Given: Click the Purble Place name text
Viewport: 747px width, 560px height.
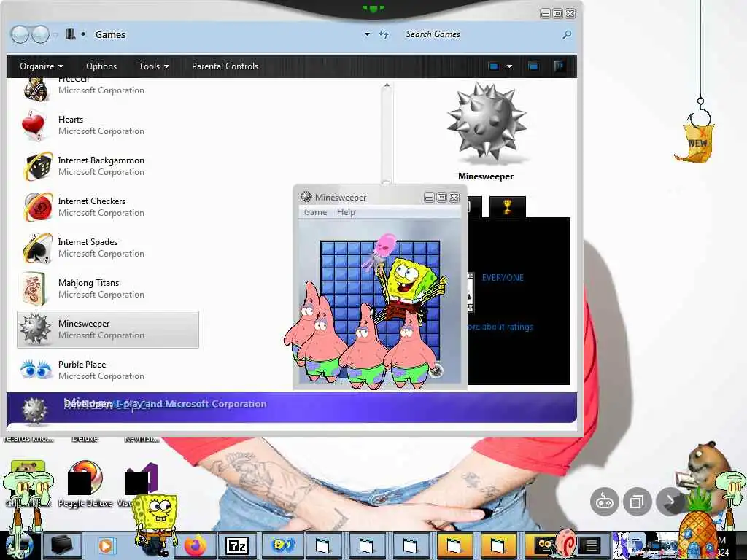Looking at the screenshot, I should 82,365.
